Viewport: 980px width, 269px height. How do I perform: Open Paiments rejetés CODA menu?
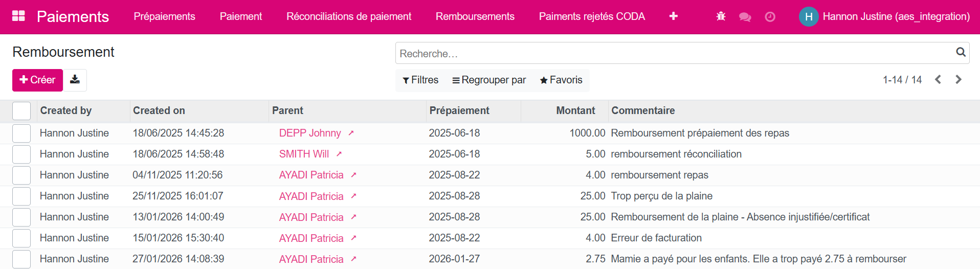[x=592, y=16]
